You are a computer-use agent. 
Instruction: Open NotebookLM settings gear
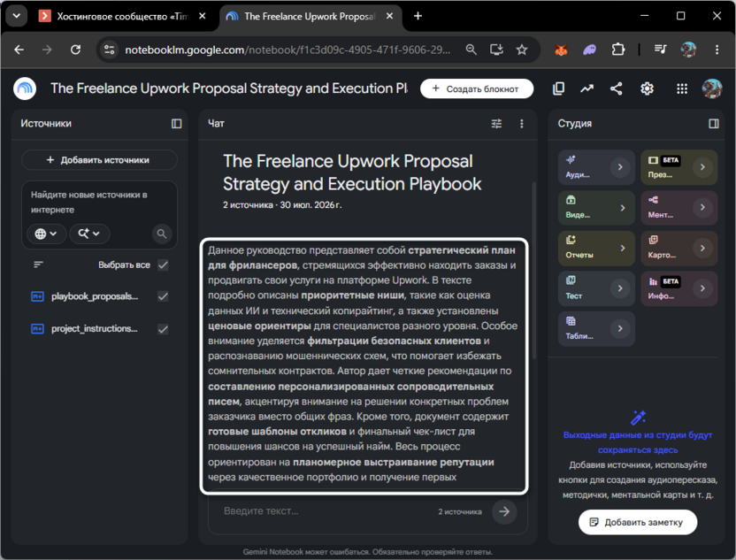tap(647, 88)
